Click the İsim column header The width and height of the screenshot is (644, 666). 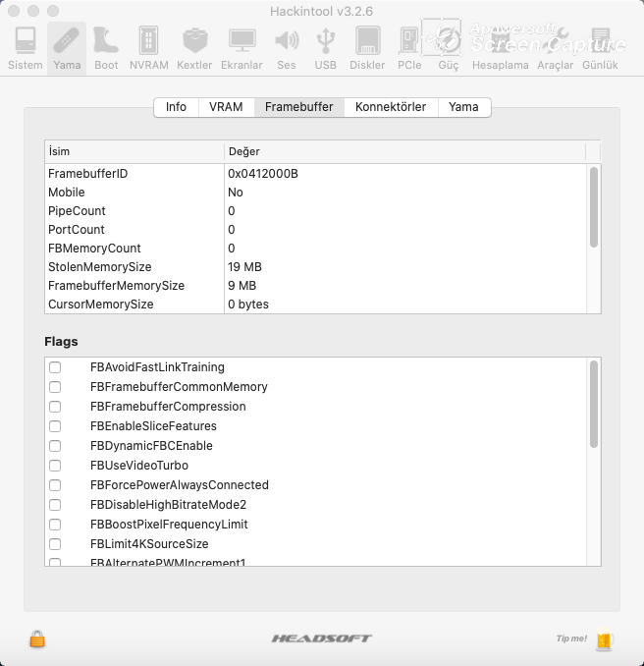pyautogui.click(x=134, y=151)
